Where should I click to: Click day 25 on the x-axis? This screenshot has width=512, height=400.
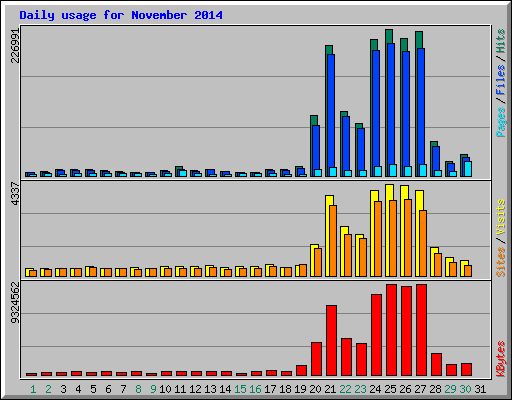pyautogui.click(x=390, y=389)
